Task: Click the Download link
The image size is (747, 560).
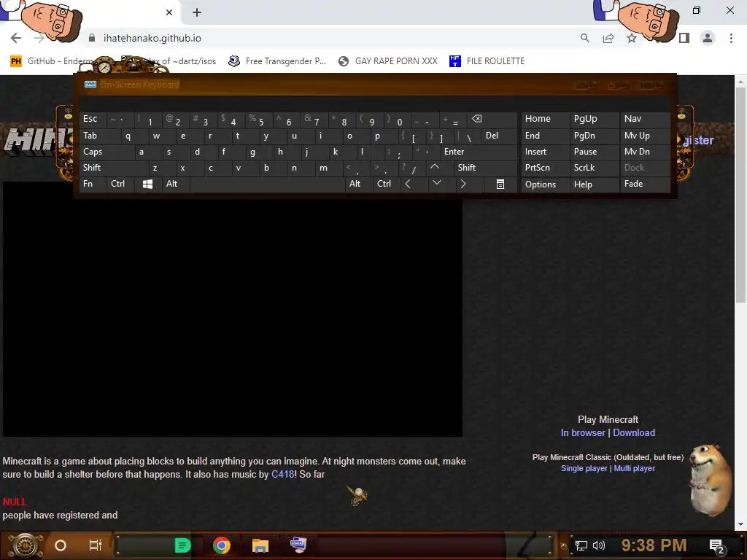Action: (x=634, y=433)
